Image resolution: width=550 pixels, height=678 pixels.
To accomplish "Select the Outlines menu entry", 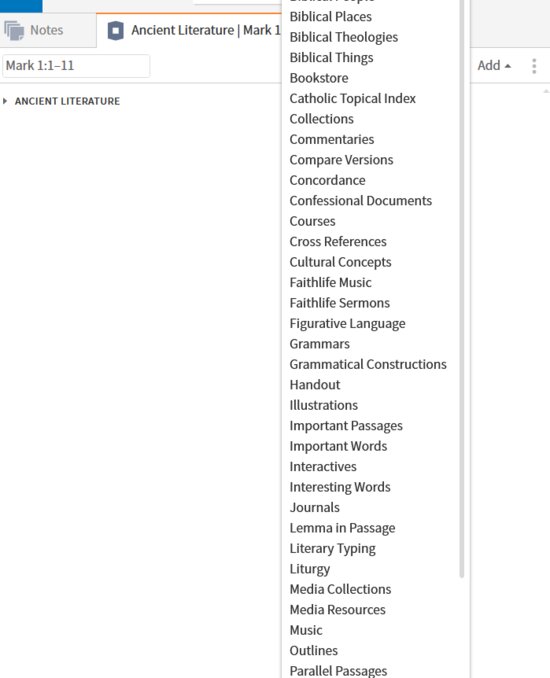I will [313, 651].
